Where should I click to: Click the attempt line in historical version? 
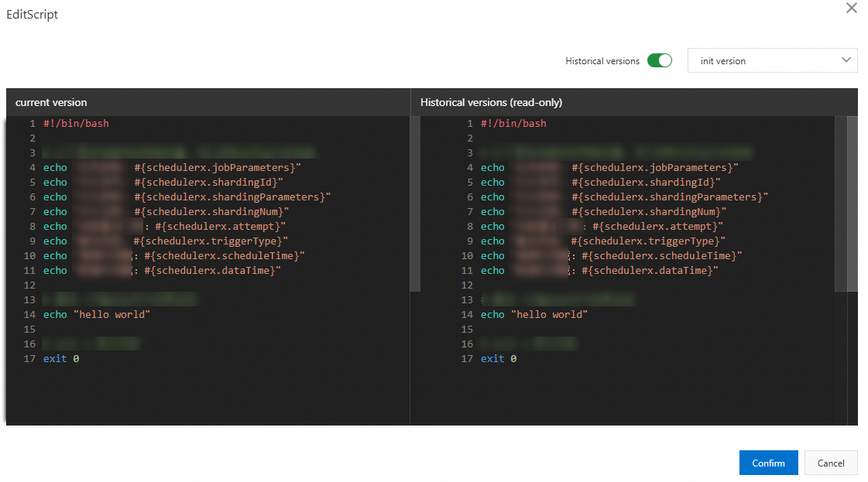coord(602,226)
